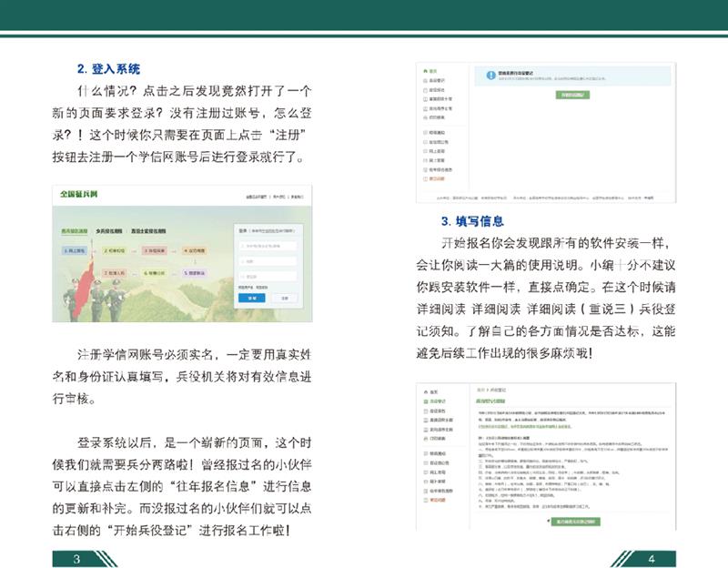Switch to the 女兵应征流程 tab

click(108, 231)
